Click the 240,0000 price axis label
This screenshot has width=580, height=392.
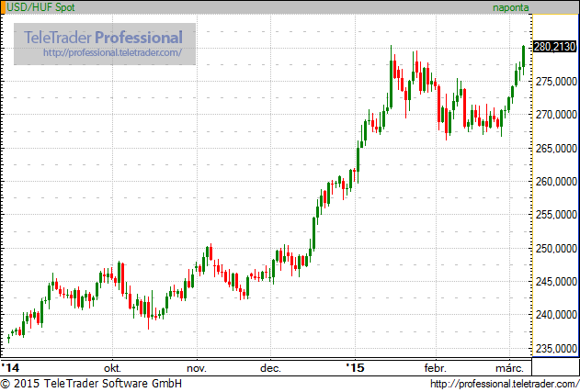[x=556, y=315]
